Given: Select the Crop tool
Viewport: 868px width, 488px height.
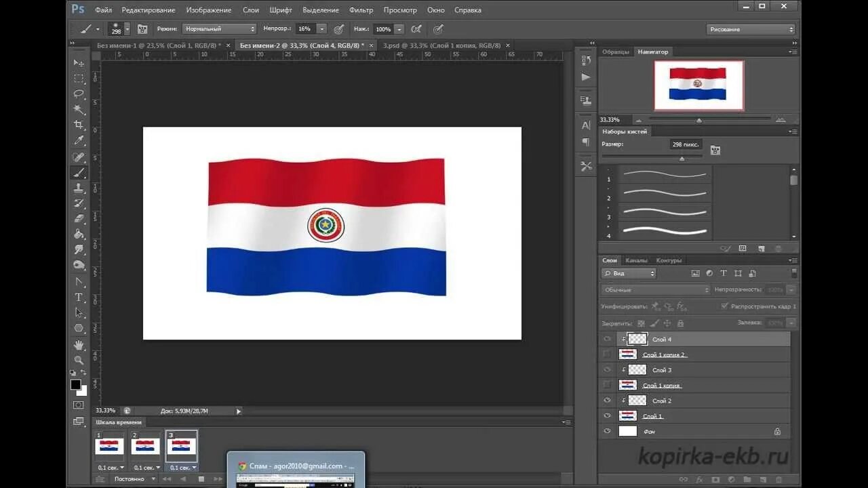Looking at the screenshot, I should click(x=79, y=125).
